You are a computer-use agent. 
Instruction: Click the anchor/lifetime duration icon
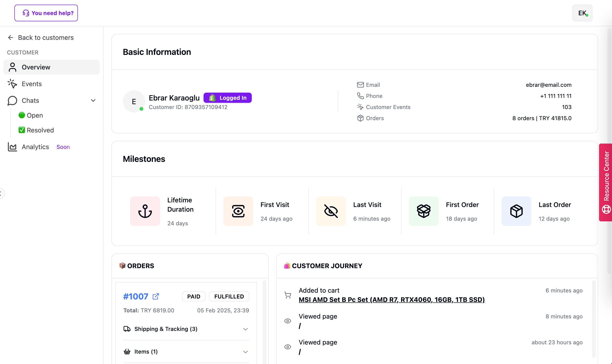point(145,211)
